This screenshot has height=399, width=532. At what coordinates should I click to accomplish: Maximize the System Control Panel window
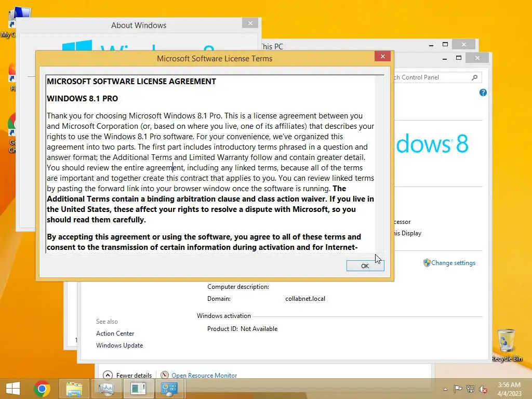[x=459, y=58]
